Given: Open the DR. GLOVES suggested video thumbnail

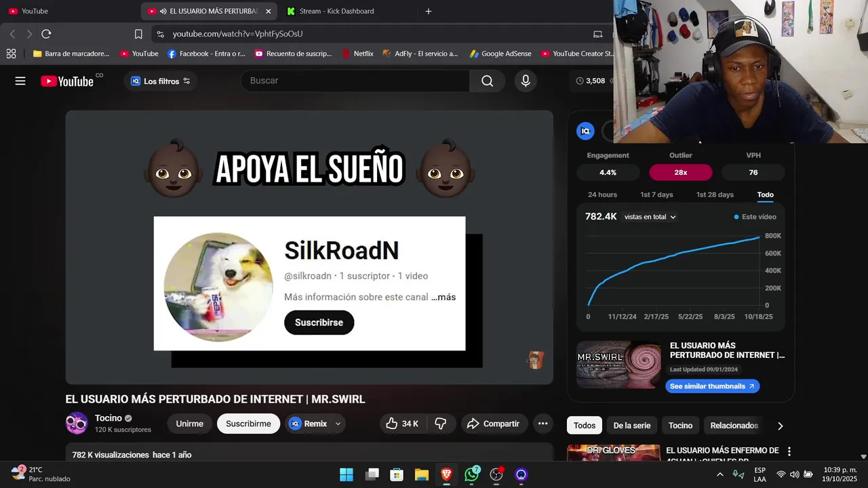Looking at the screenshot, I should coord(614,453).
